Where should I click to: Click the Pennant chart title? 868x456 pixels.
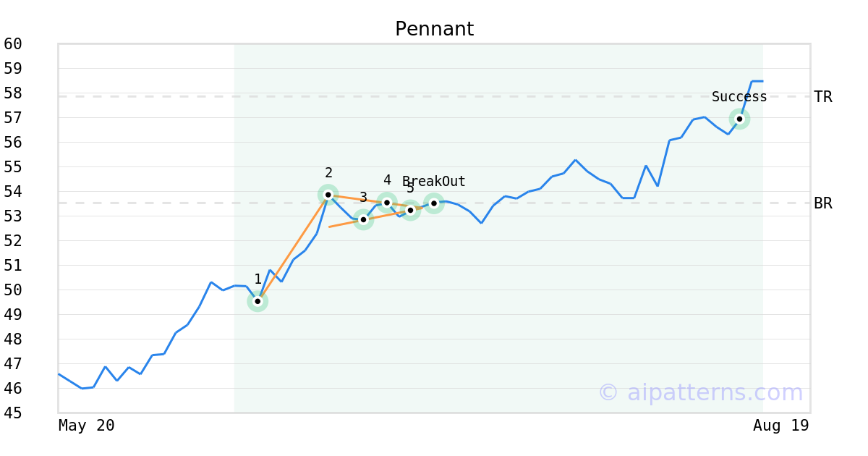point(434,30)
